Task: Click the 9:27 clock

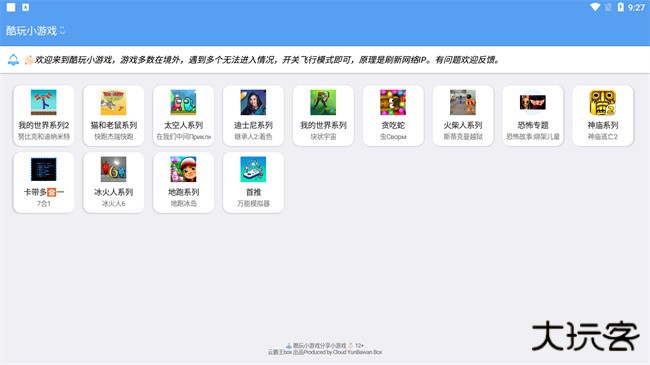Action: [x=636, y=7]
